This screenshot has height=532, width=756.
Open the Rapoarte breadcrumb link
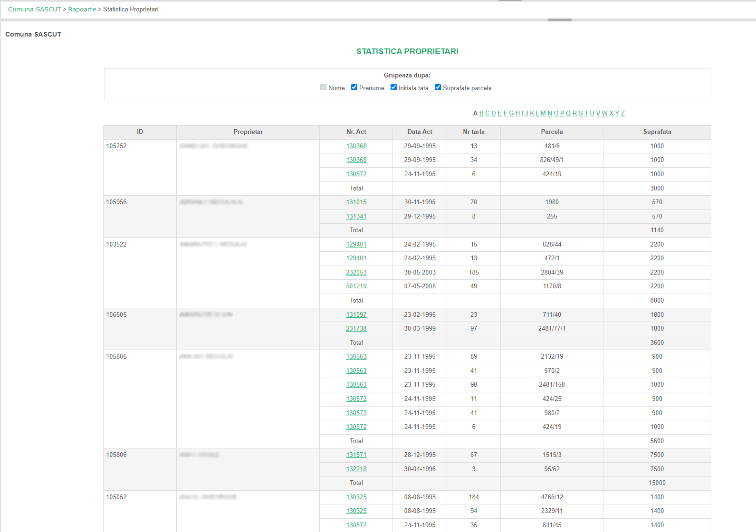[x=82, y=9]
